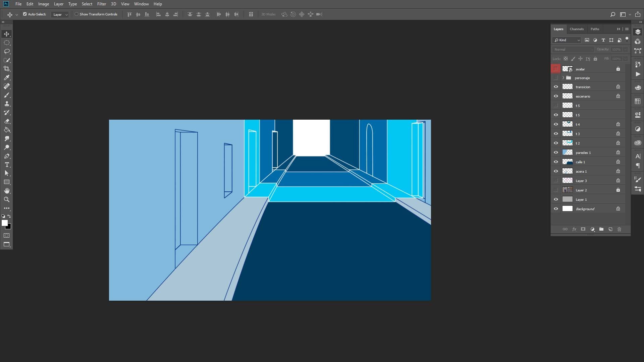The width and height of the screenshot is (644, 362).
Task: Expand the personaje group
Action: coord(563,78)
